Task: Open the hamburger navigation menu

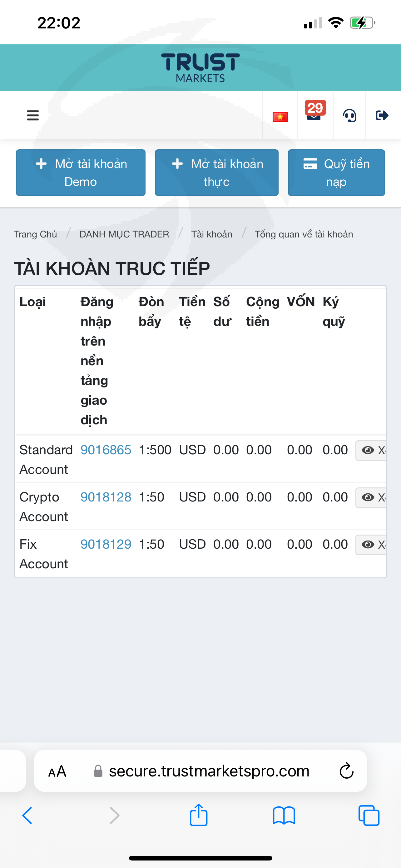Action: (33, 116)
